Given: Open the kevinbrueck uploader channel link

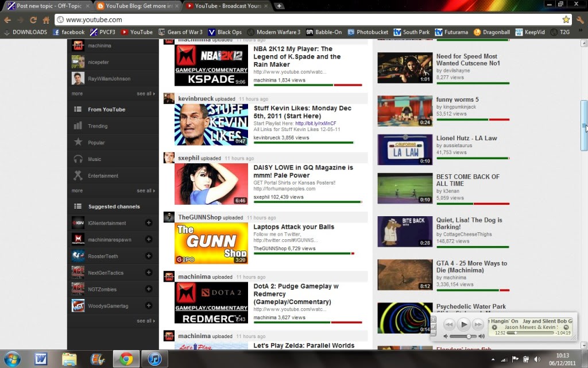Looking at the screenshot, I should (196, 99).
